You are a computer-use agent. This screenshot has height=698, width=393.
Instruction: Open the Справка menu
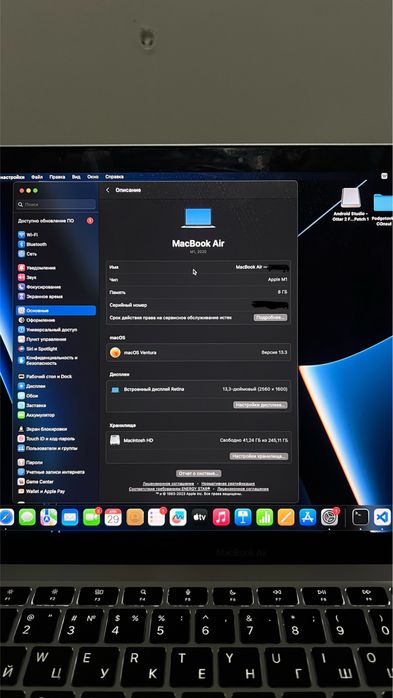coord(114,177)
